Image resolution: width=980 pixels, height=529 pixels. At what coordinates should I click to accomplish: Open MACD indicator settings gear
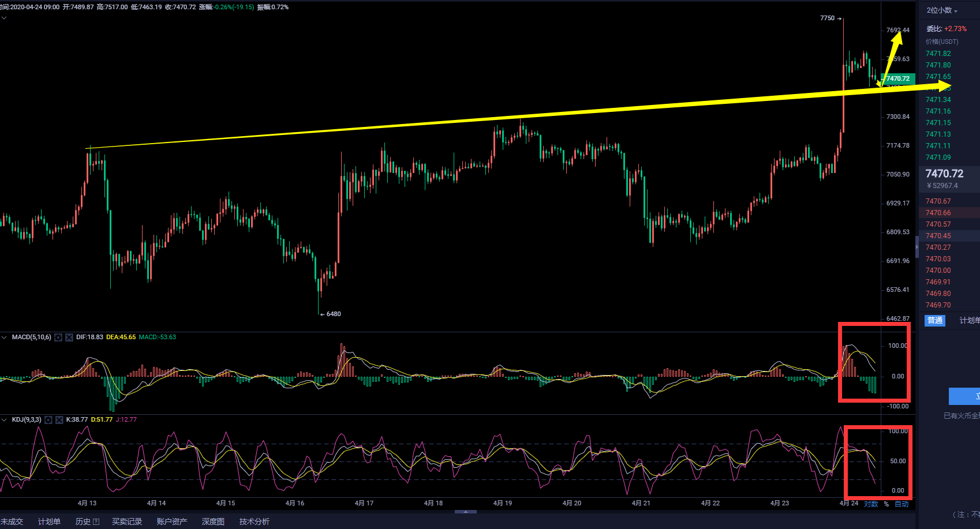[x=58, y=337]
